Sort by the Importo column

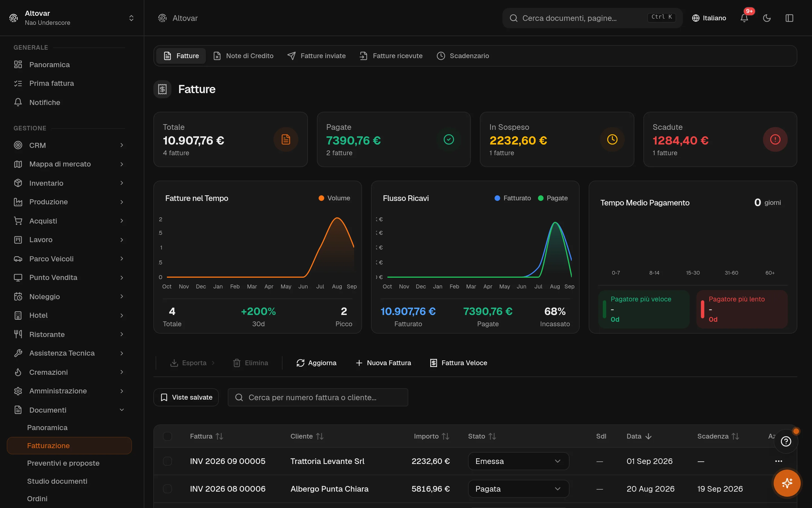[x=431, y=436]
